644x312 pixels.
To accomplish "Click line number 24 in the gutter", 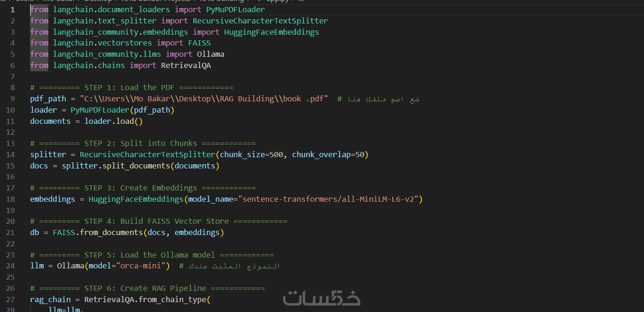I will (x=10, y=266).
